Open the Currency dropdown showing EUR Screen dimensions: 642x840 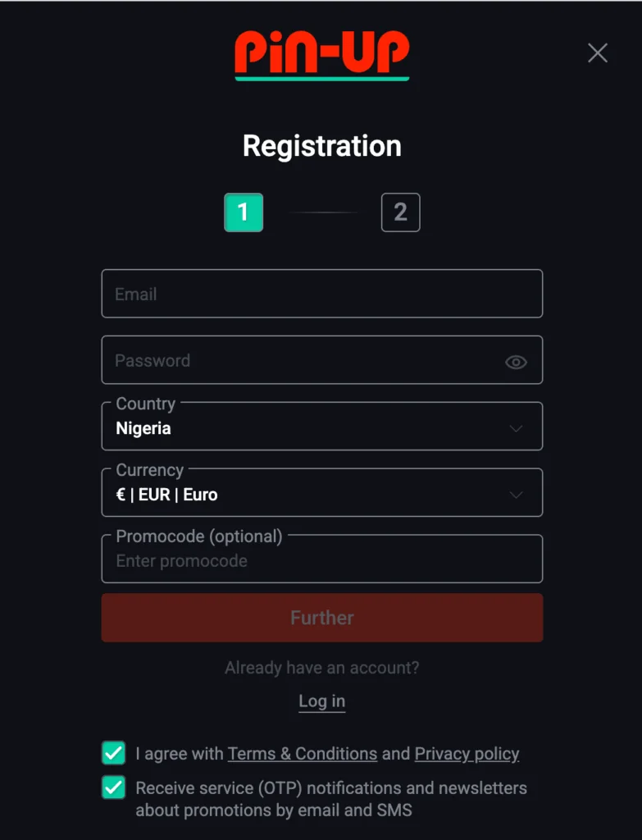pyautogui.click(x=321, y=493)
